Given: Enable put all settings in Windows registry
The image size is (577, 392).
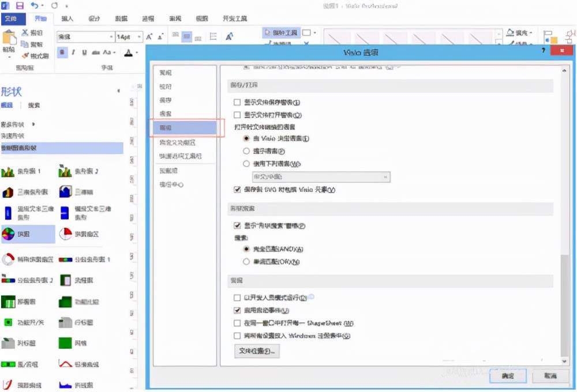Looking at the screenshot, I should pos(237,336).
